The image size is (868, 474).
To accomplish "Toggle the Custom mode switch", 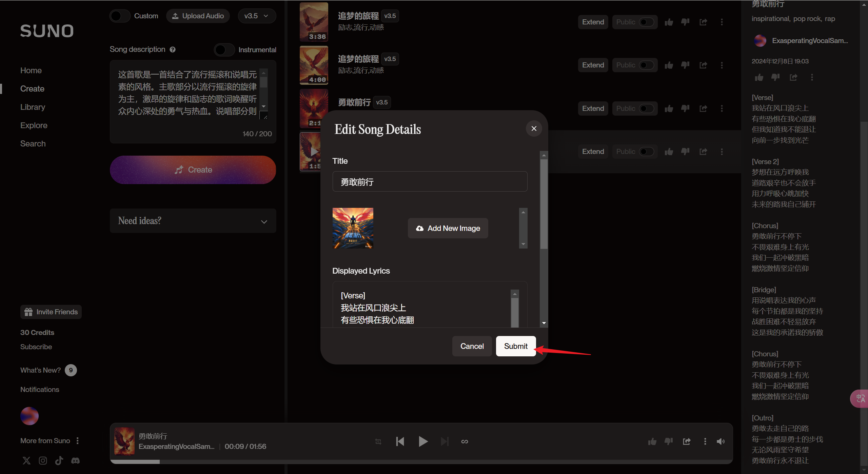I will tap(120, 16).
